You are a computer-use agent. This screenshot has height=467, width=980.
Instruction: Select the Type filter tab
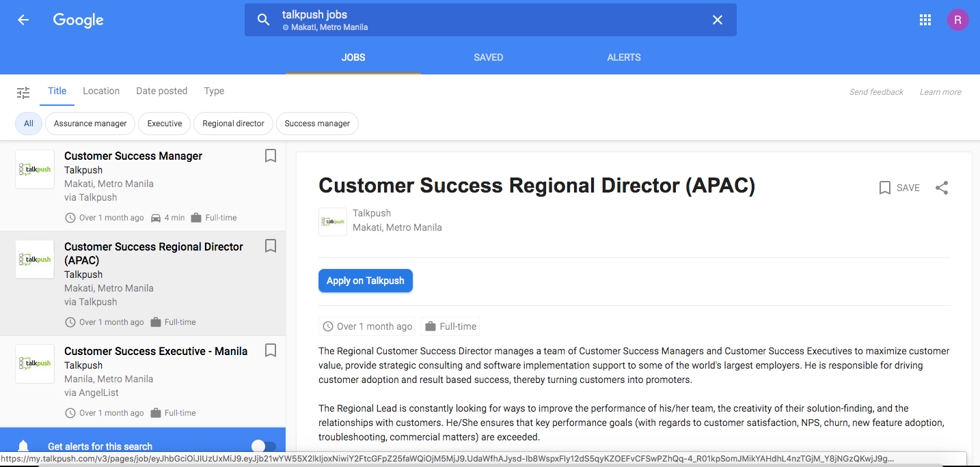pos(214,91)
